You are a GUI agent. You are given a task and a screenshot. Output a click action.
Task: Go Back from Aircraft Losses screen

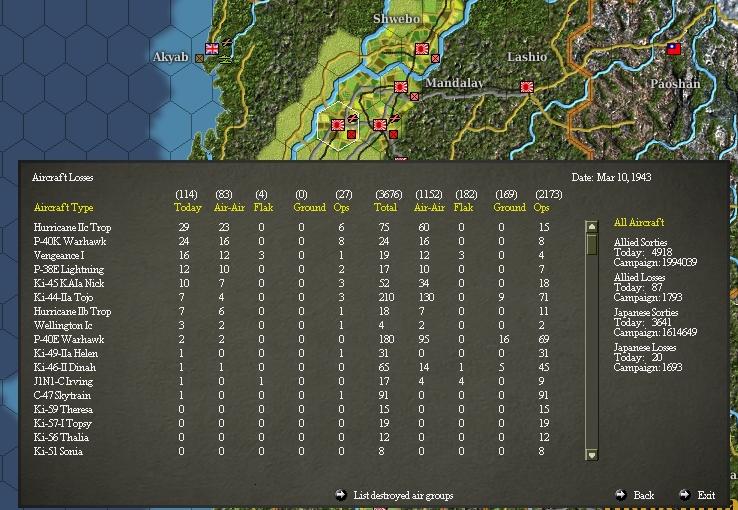coord(644,495)
